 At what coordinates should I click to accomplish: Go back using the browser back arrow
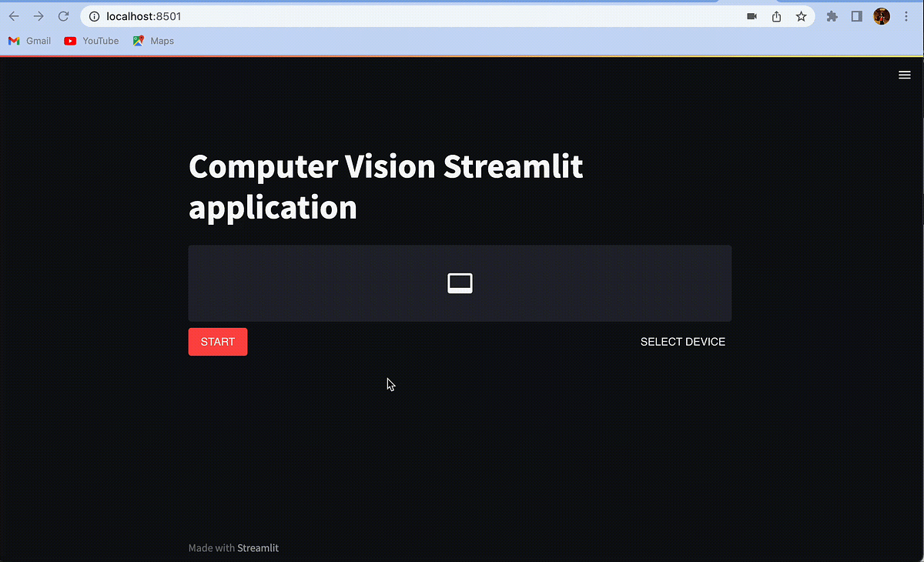click(x=13, y=15)
